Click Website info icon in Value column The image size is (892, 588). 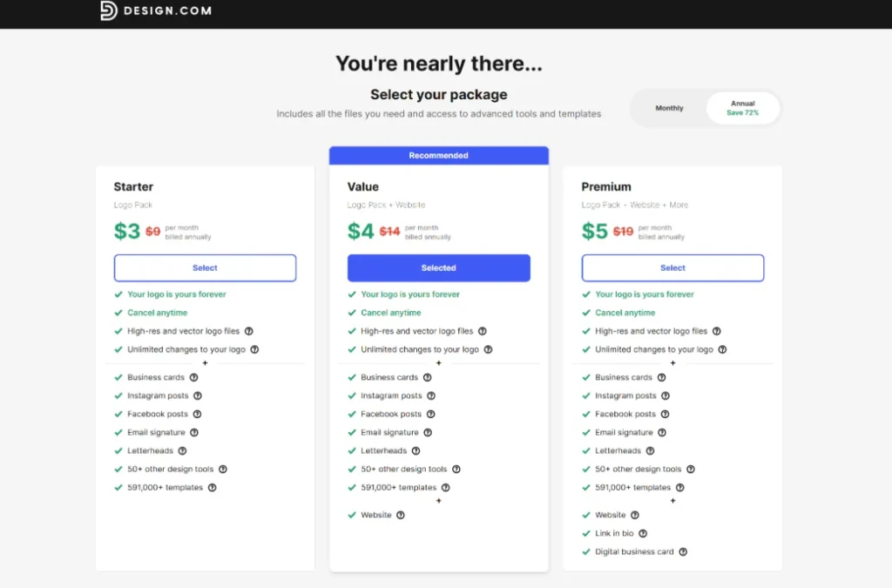[x=400, y=515]
